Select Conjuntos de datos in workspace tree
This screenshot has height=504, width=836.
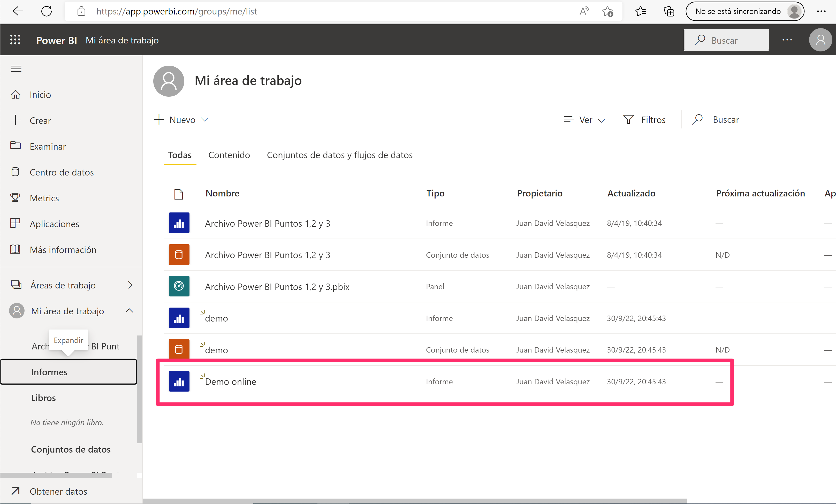71,449
